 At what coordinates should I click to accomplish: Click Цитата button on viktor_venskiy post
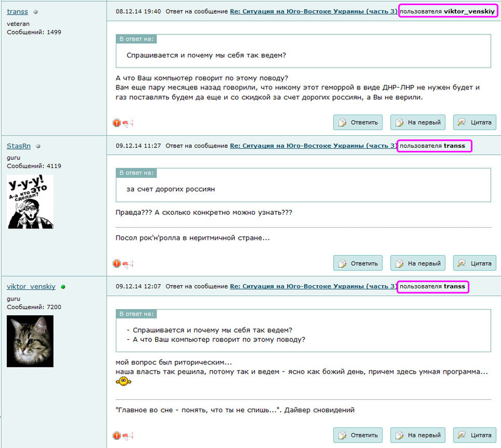coord(475,435)
